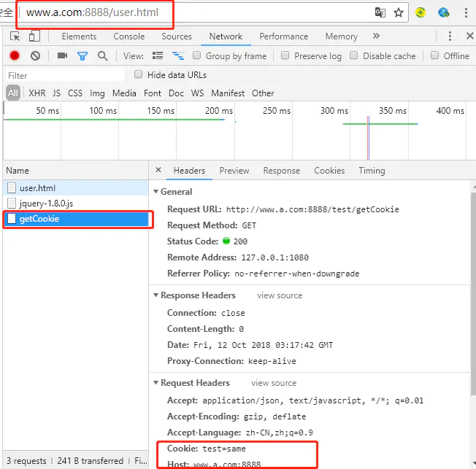The width and height of the screenshot is (476, 469).
Task: Filter requests by Font
Action: pos(153,93)
